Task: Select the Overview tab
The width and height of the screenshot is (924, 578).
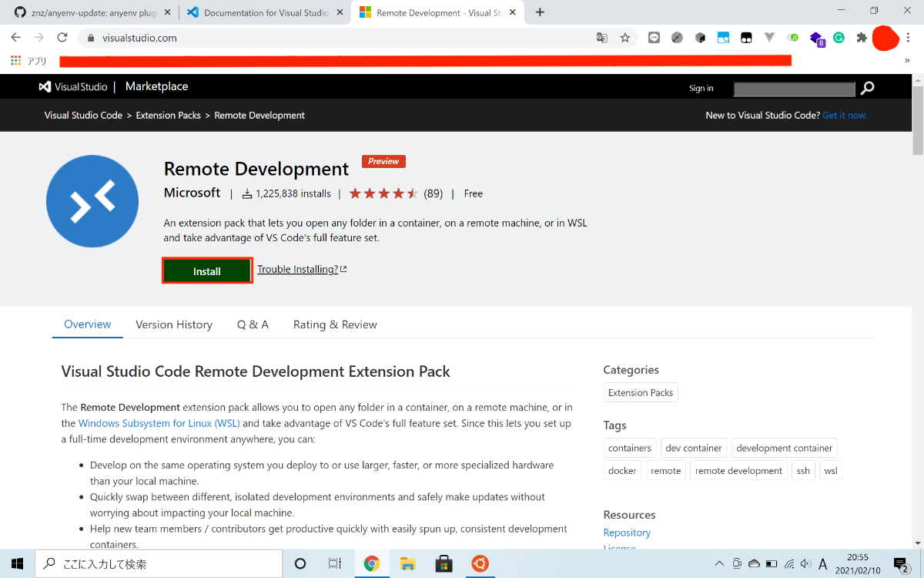Action: coord(88,324)
